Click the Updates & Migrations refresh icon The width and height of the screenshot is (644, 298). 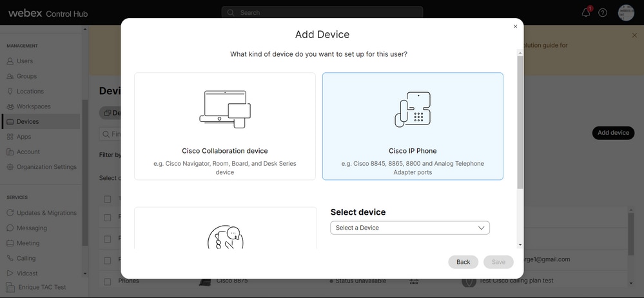(10, 213)
